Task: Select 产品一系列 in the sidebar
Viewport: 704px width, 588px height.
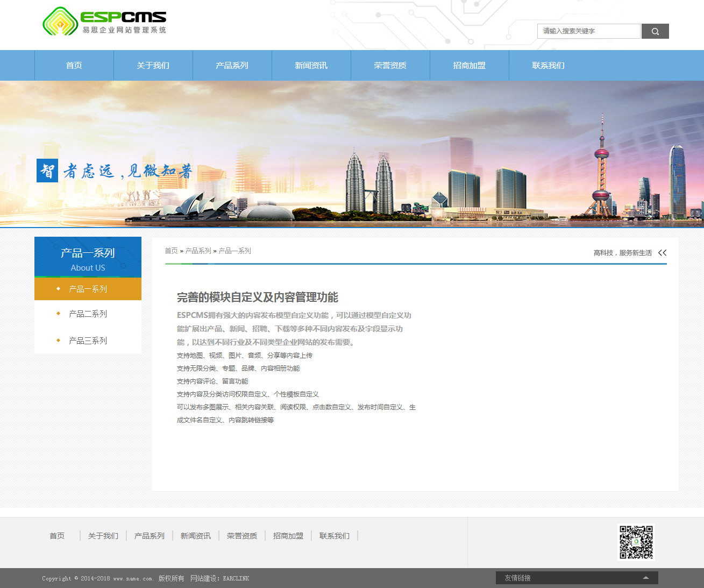Action: click(88, 289)
